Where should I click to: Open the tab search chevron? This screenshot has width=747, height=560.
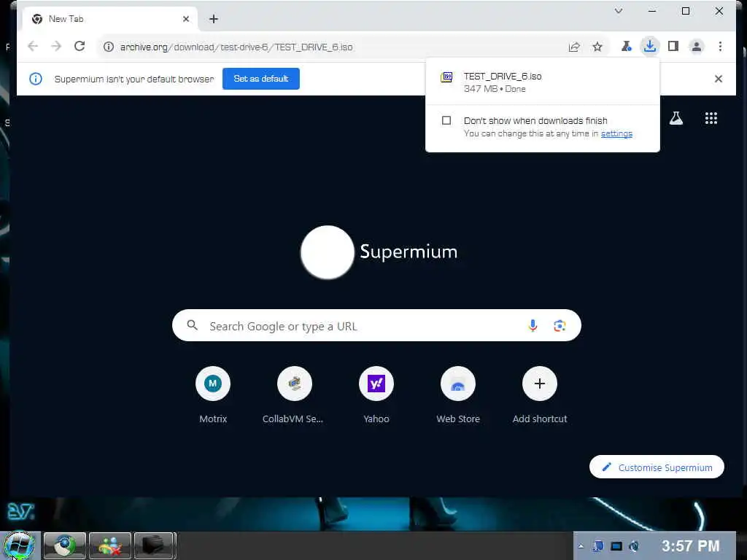pyautogui.click(x=619, y=11)
